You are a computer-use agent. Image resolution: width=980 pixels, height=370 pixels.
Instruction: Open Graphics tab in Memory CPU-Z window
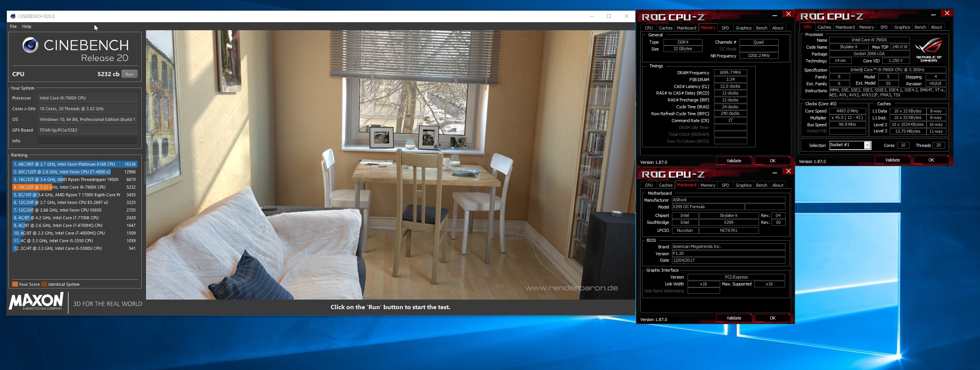(743, 28)
